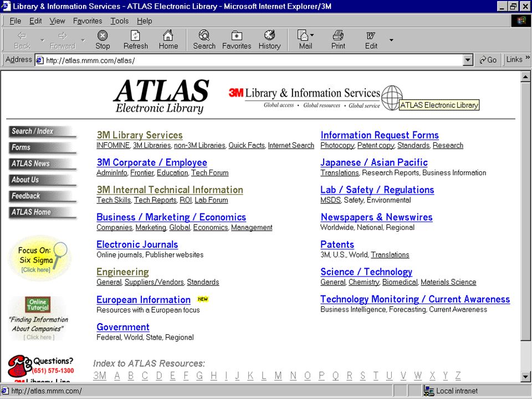Click the MSDS sublink

(x=330, y=200)
